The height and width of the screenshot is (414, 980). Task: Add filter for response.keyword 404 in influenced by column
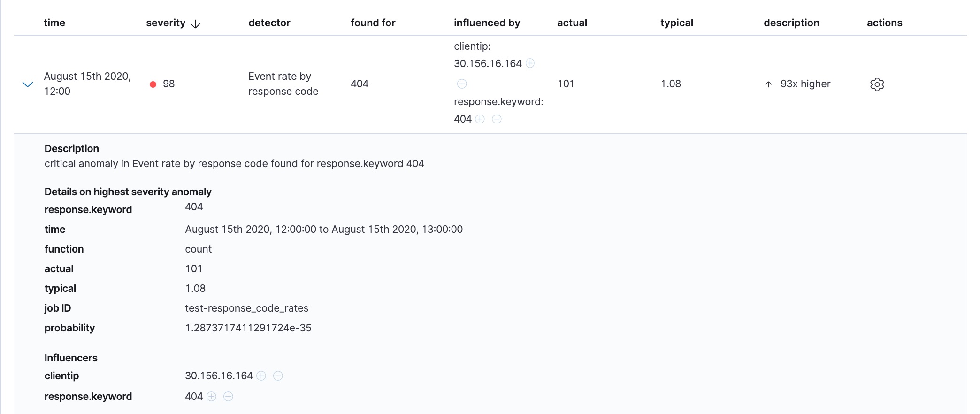pyautogui.click(x=480, y=119)
